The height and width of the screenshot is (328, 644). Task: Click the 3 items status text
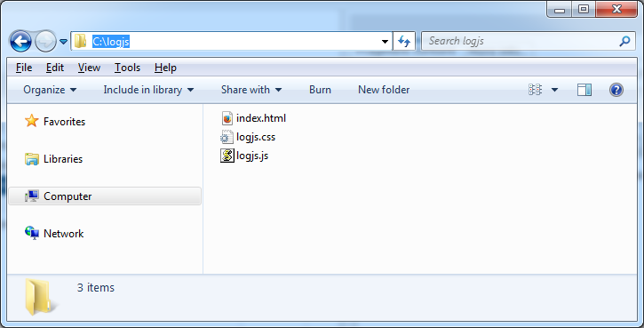96,287
